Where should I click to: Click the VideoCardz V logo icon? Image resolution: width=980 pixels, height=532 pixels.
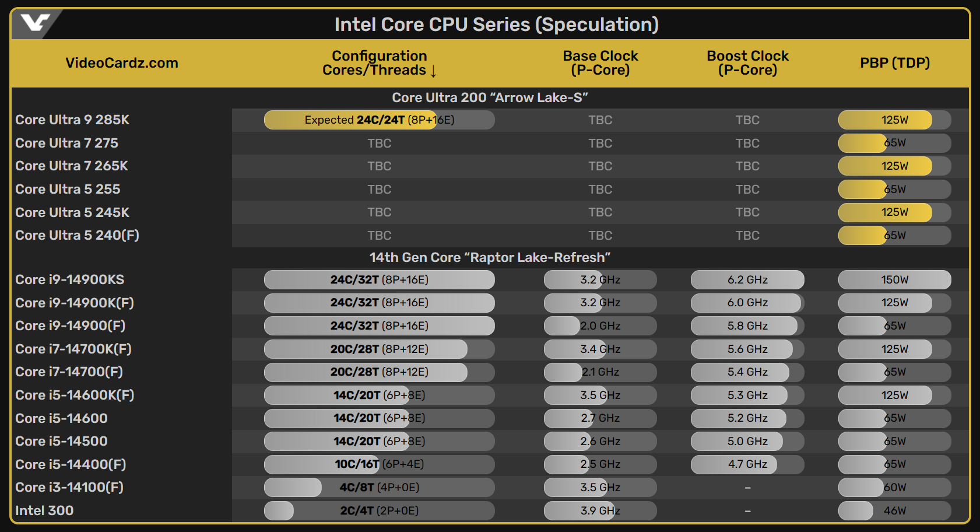tap(35, 23)
